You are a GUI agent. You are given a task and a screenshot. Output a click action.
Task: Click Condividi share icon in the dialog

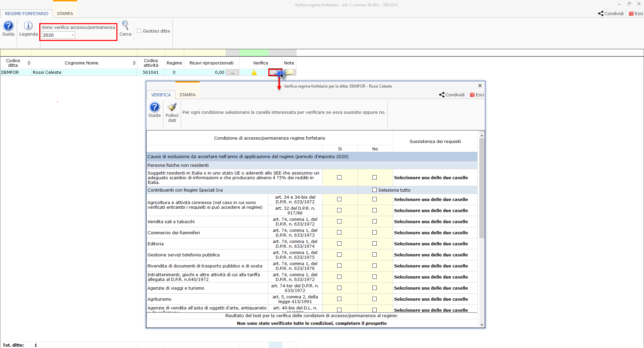pos(442,95)
